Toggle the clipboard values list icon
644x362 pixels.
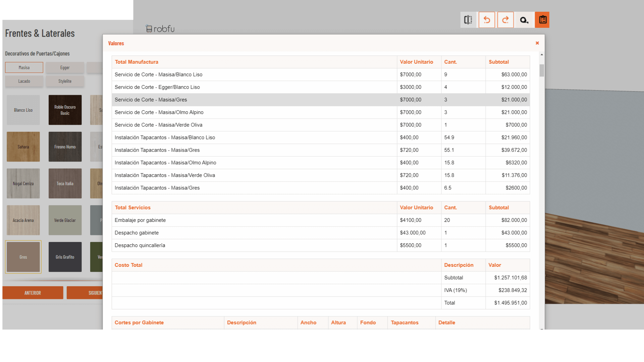[x=542, y=20]
